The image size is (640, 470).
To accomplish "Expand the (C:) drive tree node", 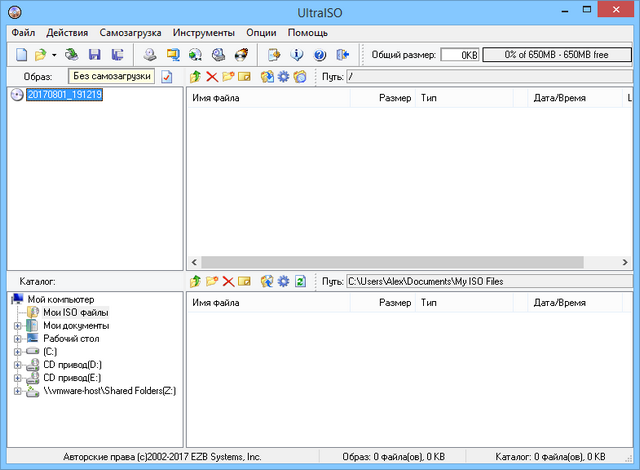I will (17, 352).
